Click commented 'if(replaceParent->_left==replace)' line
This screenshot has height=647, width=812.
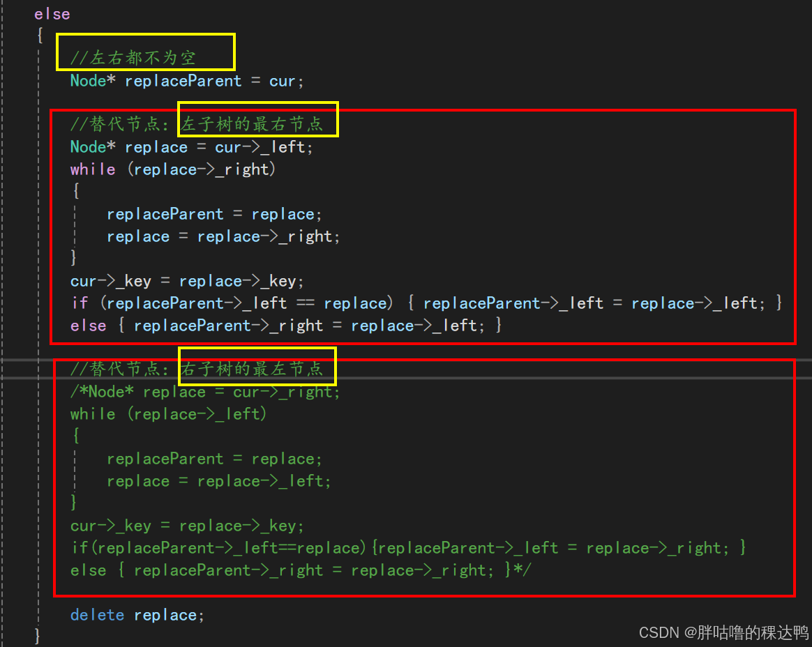click(x=408, y=548)
